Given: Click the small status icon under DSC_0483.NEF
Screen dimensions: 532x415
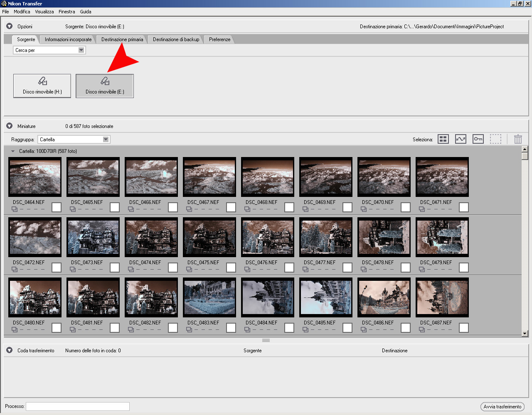Looking at the screenshot, I should 189,329.
